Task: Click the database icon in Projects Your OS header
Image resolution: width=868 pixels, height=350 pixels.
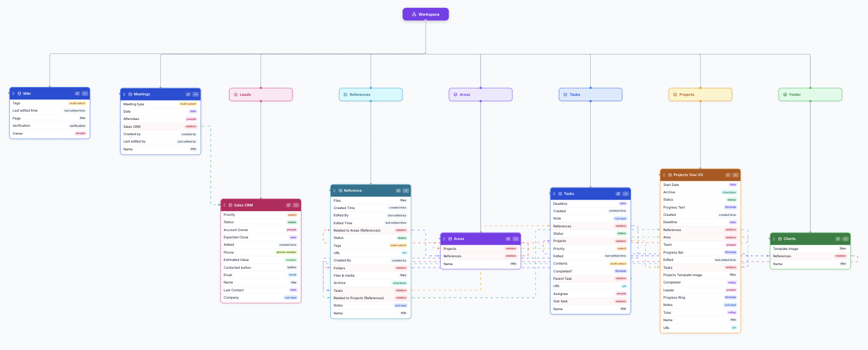Action: (x=670, y=175)
